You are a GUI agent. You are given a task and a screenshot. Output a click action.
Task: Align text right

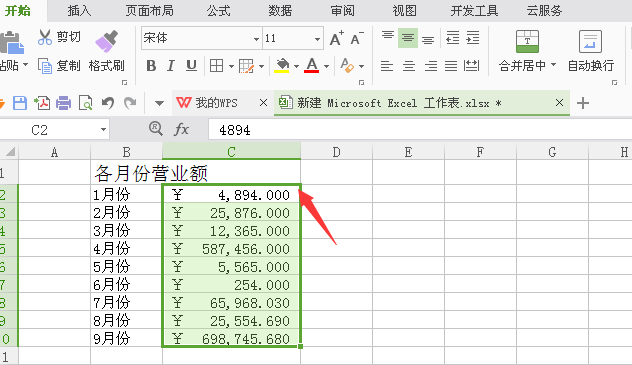[431, 66]
